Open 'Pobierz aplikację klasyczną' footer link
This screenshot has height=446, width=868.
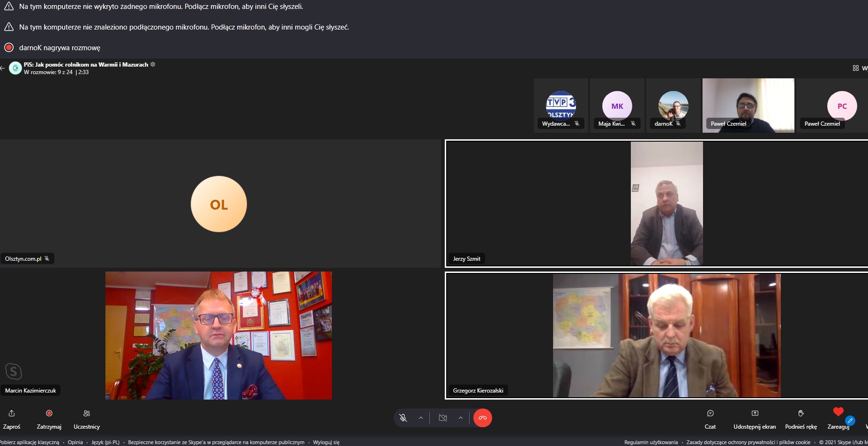30,442
